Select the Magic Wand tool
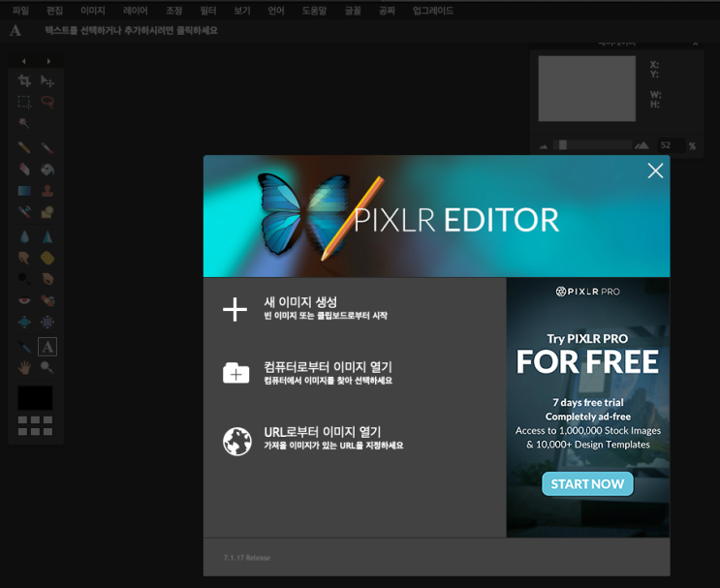720x588 pixels. (x=24, y=123)
